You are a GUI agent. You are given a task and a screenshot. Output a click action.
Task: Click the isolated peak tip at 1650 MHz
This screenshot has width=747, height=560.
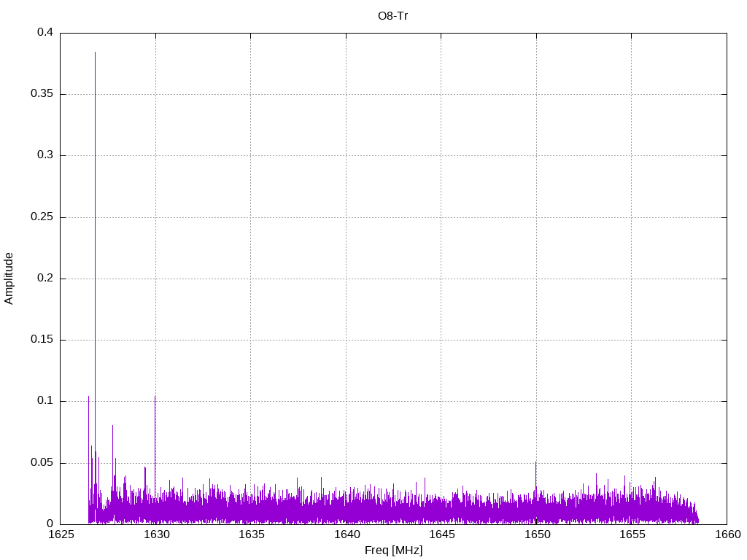(536, 462)
